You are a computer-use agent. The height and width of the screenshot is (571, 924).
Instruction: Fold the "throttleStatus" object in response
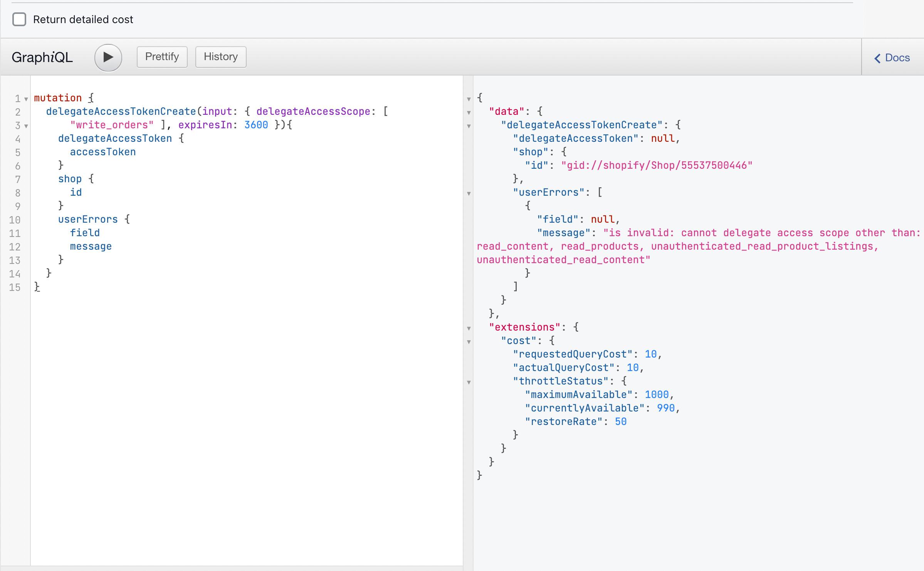[x=469, y=382]
